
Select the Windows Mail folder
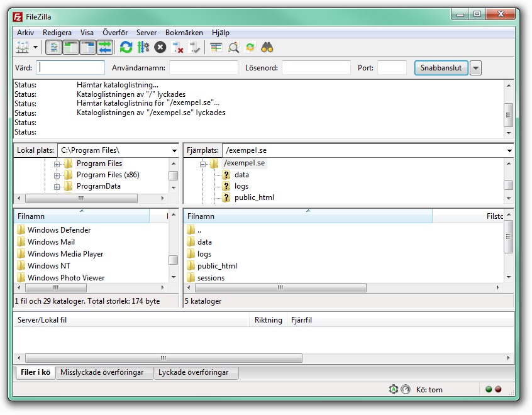[51, 242]
